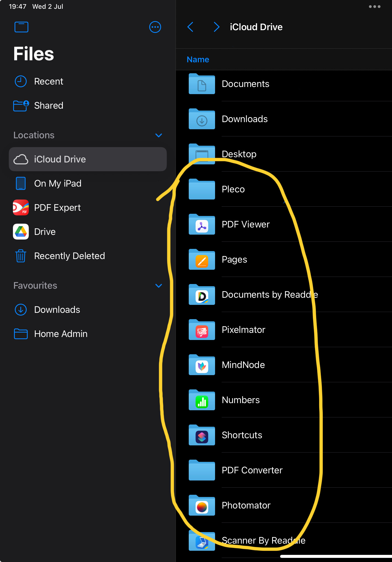Click the 'Scanner By Readdle' name
This screenshot has height=562, width=392.
[263, 541]
